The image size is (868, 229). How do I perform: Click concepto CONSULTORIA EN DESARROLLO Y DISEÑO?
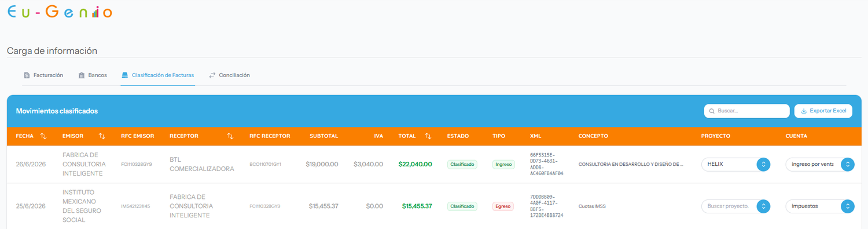click(631, 165)
